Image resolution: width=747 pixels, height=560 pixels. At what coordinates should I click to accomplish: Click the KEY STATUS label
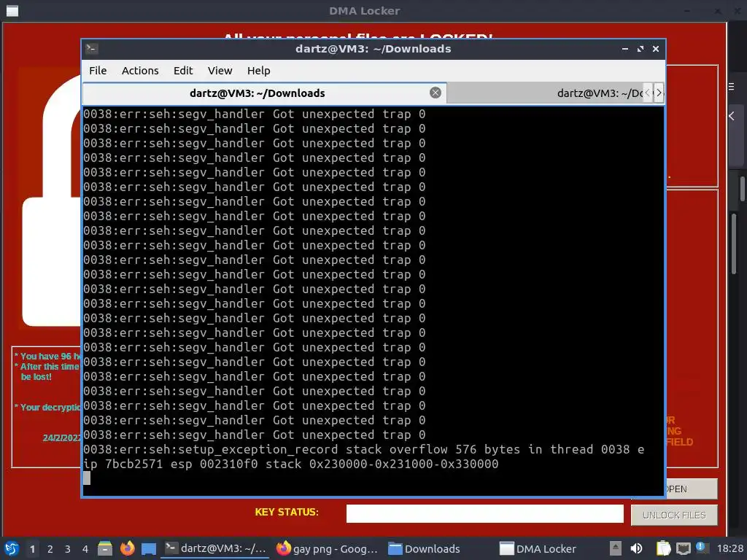(x=287, y=512)
